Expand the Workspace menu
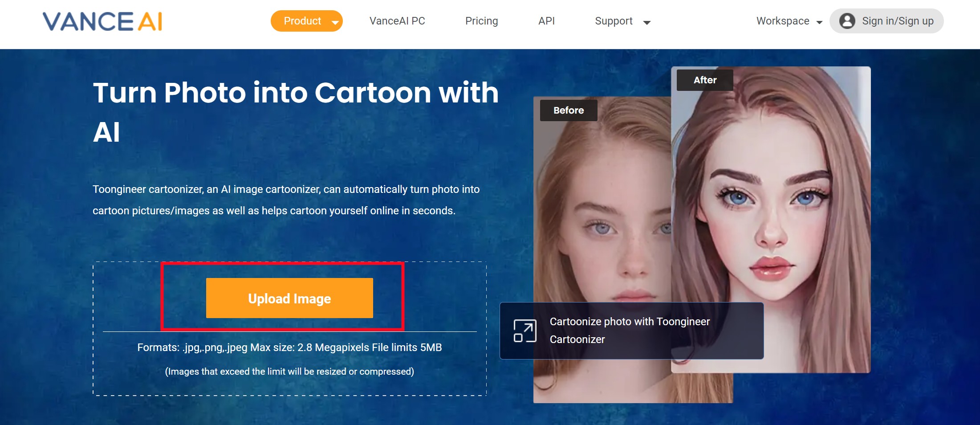Viewport: 980px width, 425px height. 783,20
